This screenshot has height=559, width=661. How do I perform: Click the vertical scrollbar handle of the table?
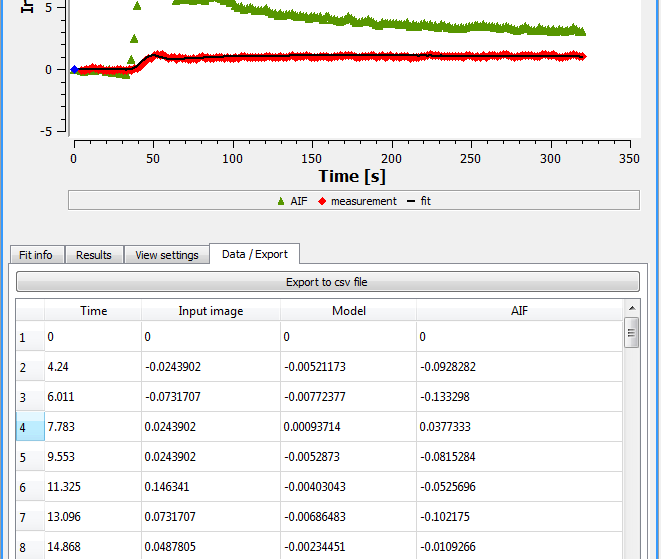pos(631,333)
